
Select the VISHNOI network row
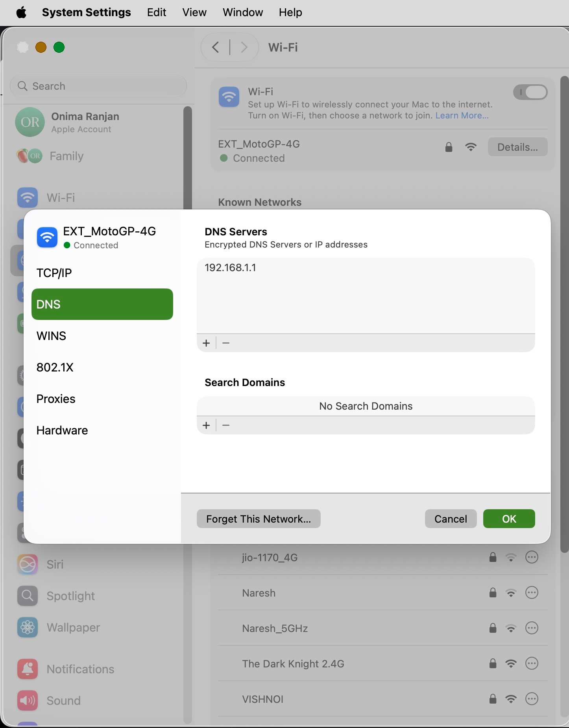[x=382, y=699]
